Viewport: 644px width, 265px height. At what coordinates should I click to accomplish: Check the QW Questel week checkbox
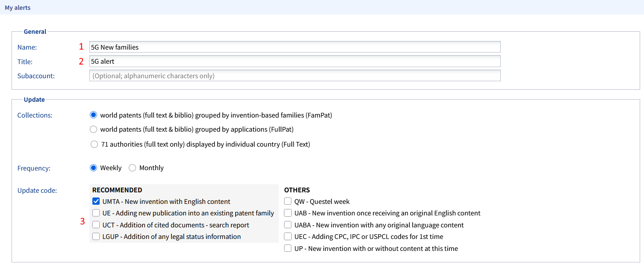[288, 202]
